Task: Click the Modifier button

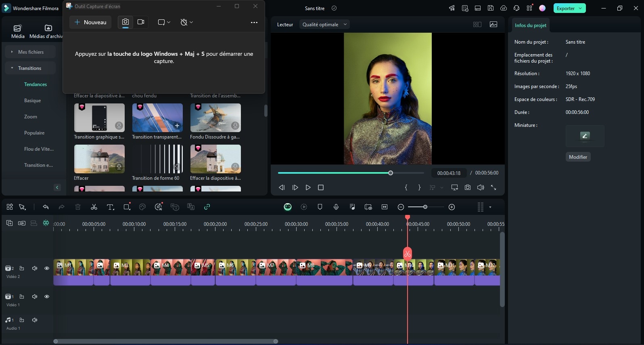Action: click(578, 157)
